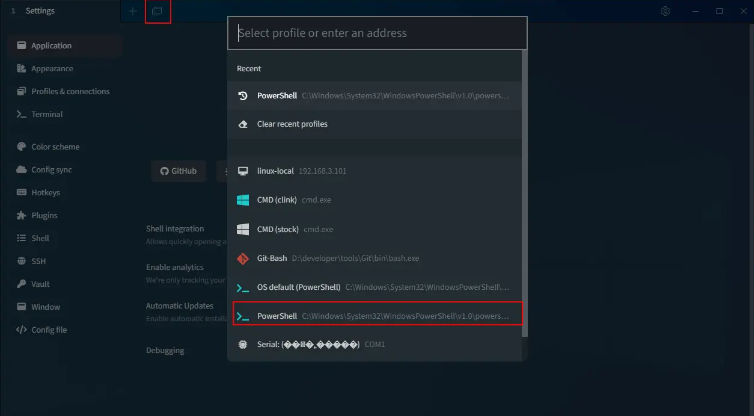Click the OS default (PowerShell) entry text
The image size is (754, 416).
coord(299,287)
